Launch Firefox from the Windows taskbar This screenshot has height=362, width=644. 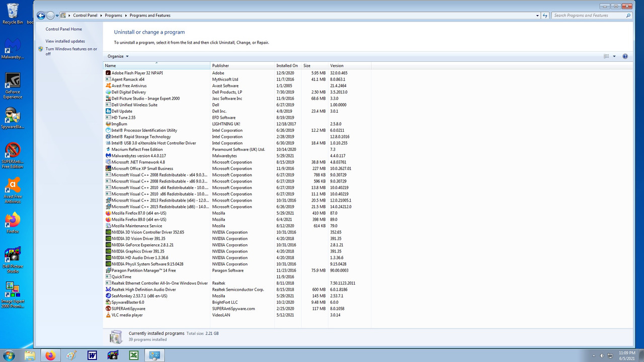[x=50, y=355]
